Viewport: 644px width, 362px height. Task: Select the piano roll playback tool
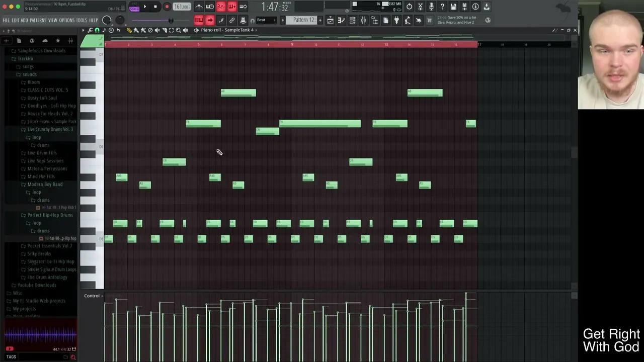[x=185, y=30]
